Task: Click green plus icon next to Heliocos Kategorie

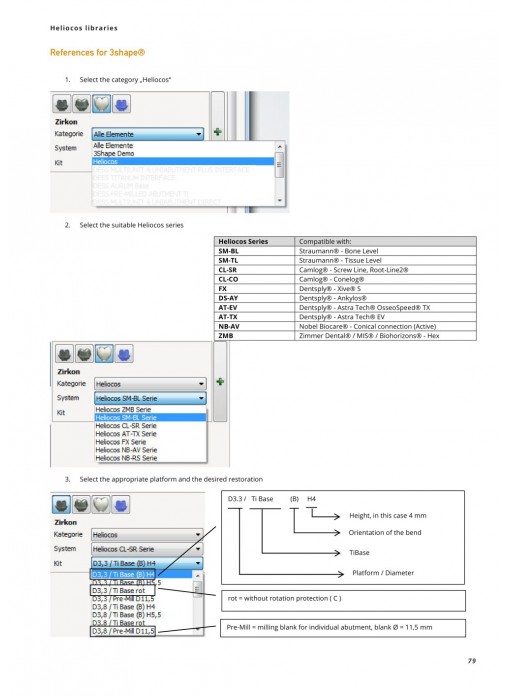Action: 220,381
